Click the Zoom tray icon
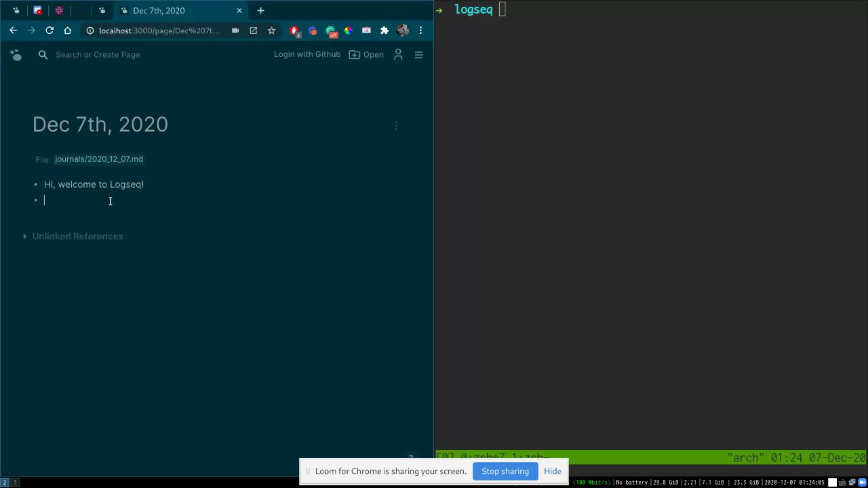 click(x=863, y=483)
